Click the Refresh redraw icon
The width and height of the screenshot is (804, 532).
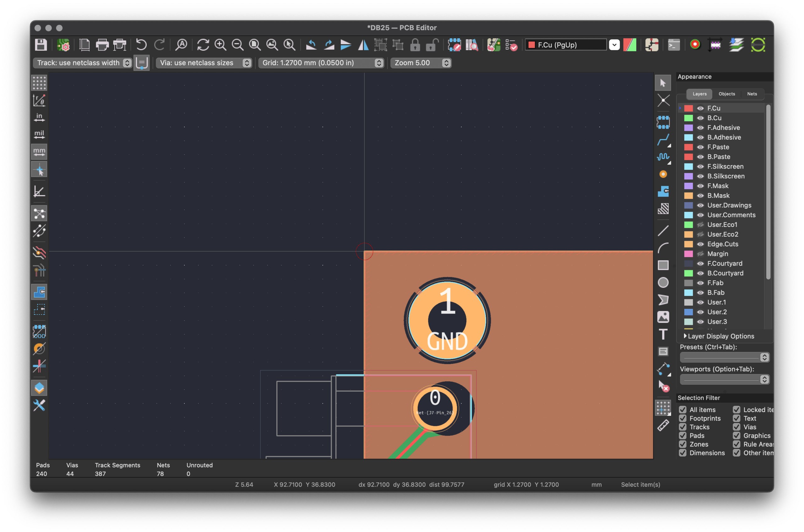coord(203,45)
